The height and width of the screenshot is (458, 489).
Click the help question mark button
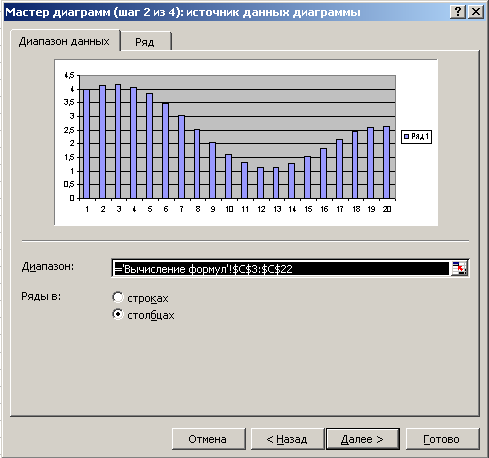pos(458,12)
